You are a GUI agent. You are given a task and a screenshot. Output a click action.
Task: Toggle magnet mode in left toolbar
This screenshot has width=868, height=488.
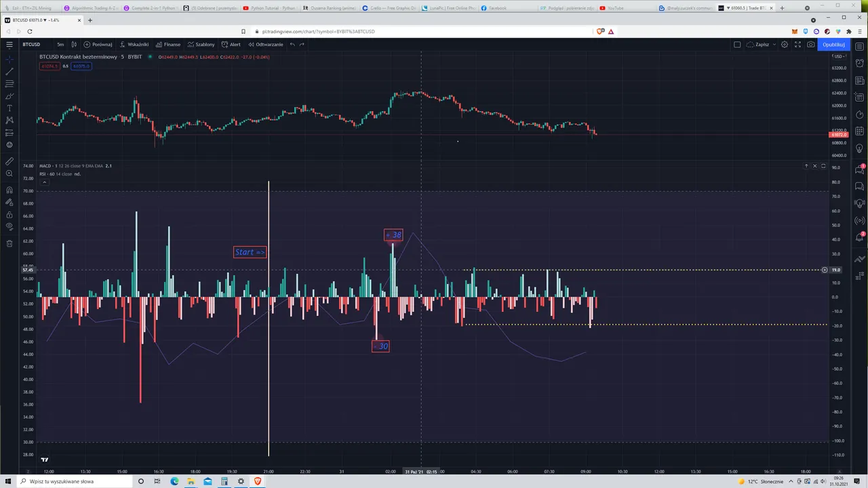click(x=9, y=190)
